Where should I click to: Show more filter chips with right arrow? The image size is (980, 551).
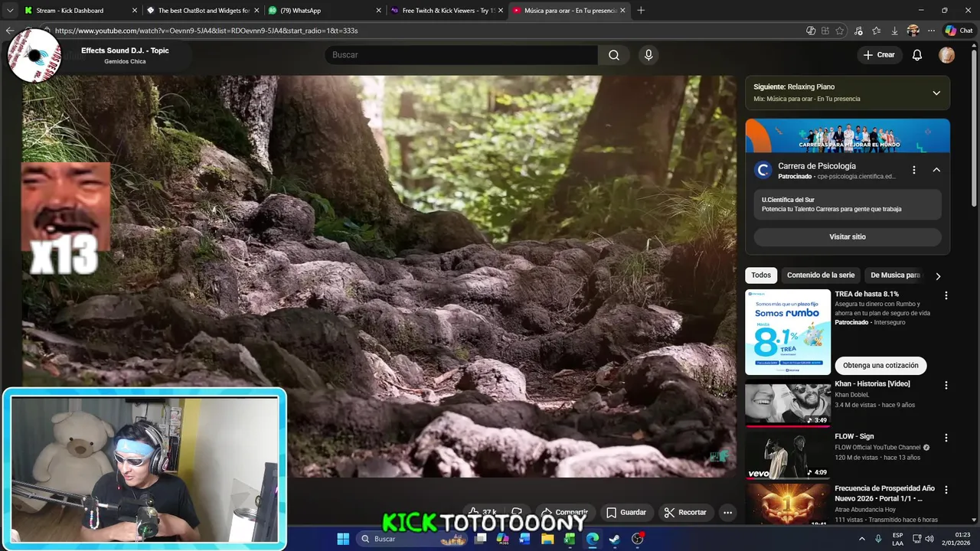point(938,275)
